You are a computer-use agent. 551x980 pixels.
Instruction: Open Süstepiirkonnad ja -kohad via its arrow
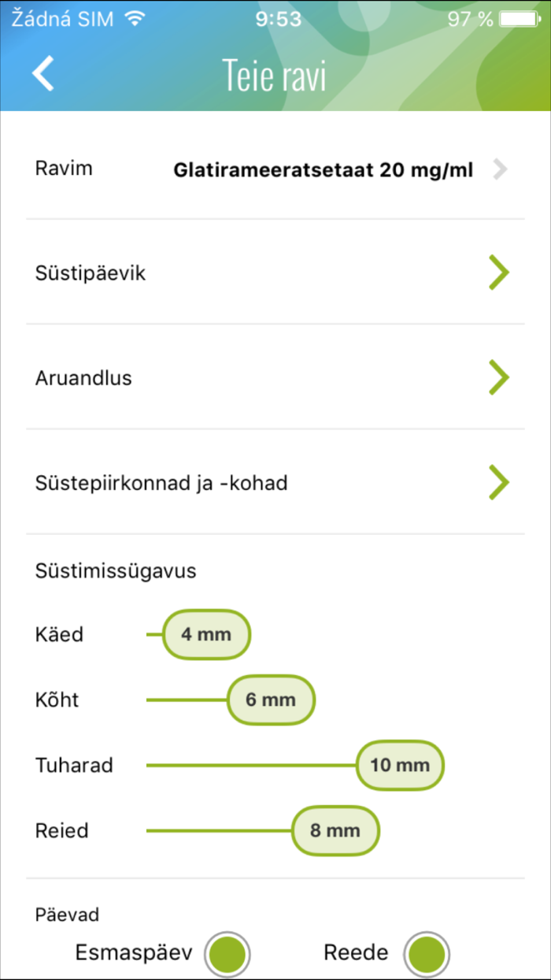pyautogui.click(x=499, y=483)
